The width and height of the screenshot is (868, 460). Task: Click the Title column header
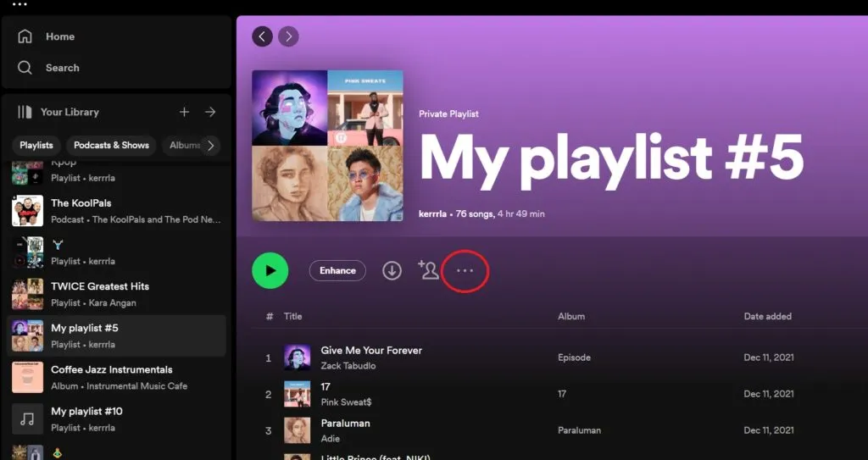click(x=292, y=317)
